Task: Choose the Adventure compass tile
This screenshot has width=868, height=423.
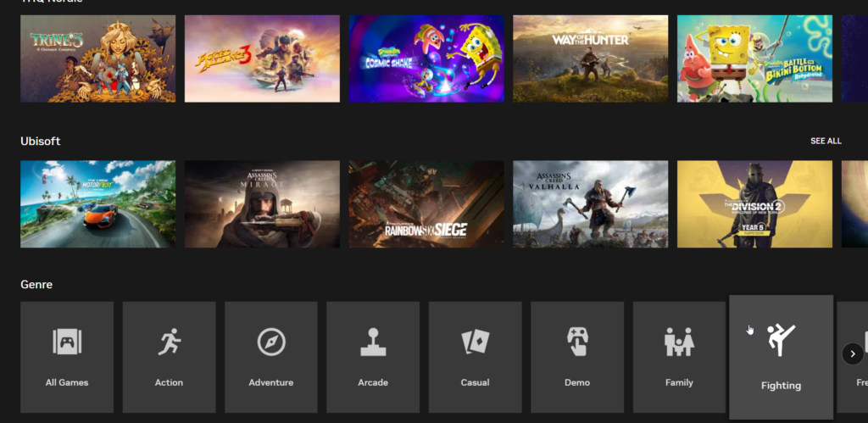Action: pos(270,357)
